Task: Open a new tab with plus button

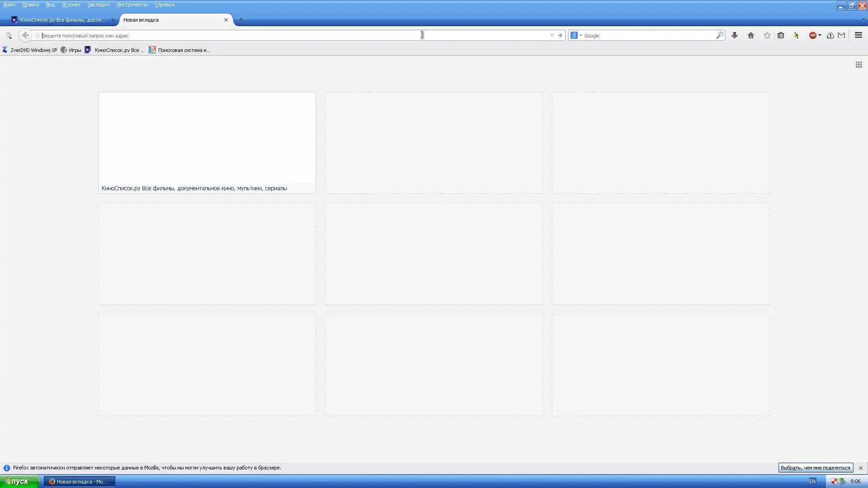Action: [241, 20]
